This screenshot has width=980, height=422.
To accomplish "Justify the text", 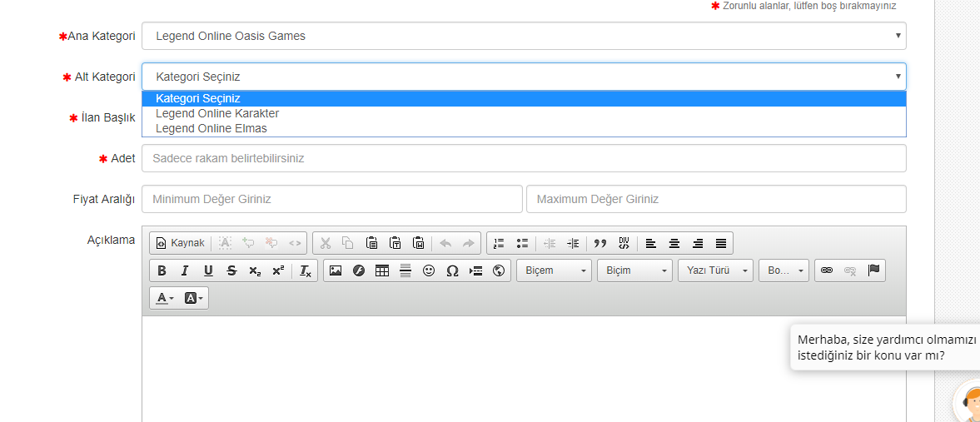I will click(721, 243).
